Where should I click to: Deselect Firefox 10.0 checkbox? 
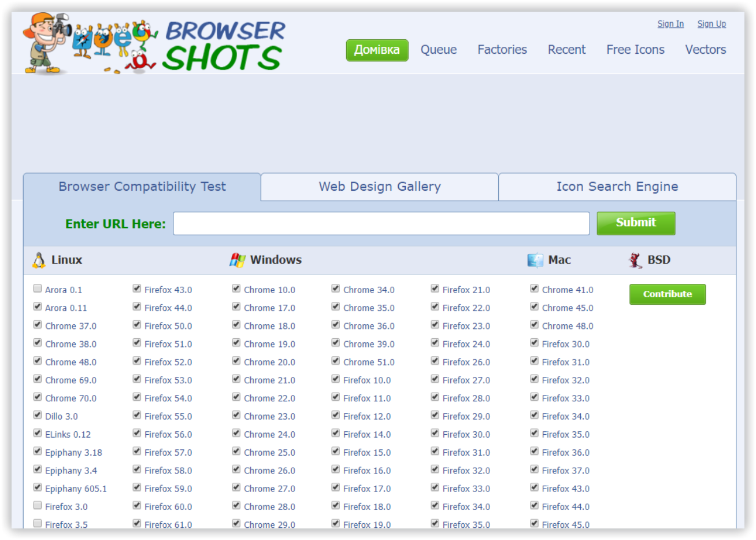tap(336, 379)
